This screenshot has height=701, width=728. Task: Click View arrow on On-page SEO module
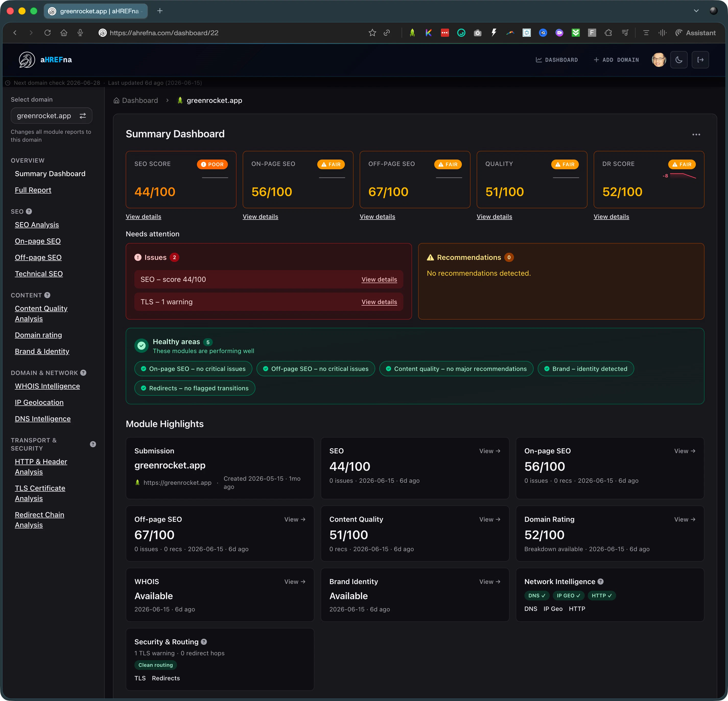(685, 451)
